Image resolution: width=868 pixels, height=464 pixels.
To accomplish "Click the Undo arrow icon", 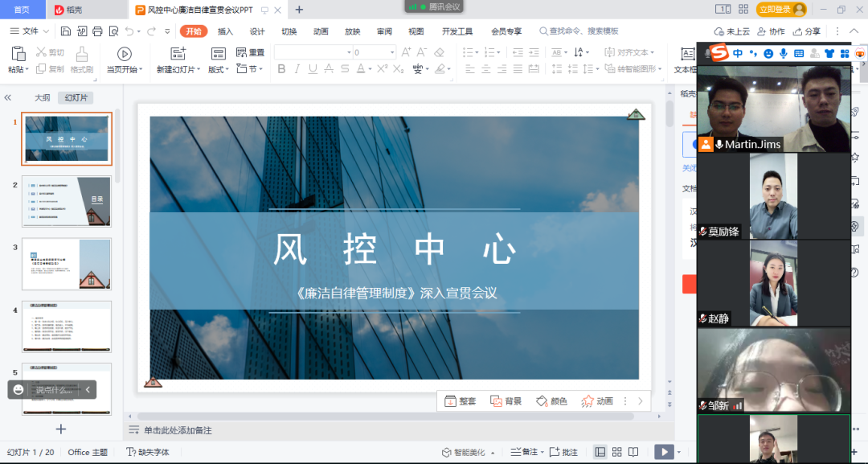I will pos(129,31).
